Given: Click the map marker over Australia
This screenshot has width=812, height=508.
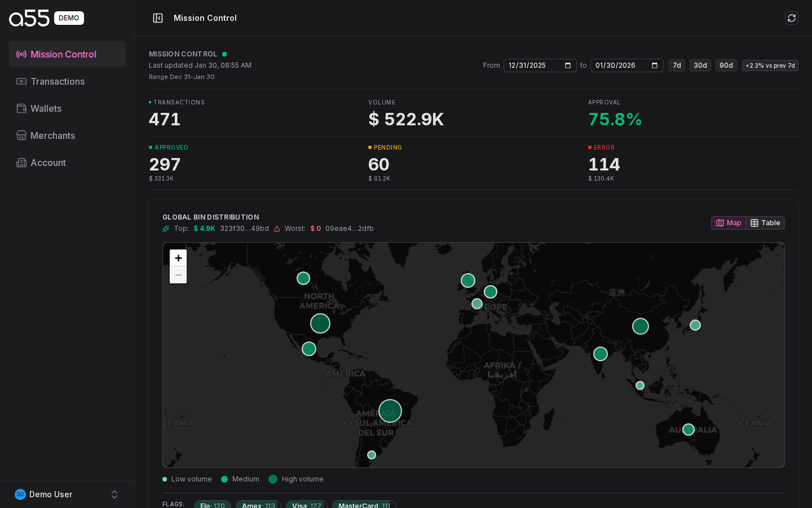Looking at the screenshot, I should pyautogui.click(x=689, y=430).
